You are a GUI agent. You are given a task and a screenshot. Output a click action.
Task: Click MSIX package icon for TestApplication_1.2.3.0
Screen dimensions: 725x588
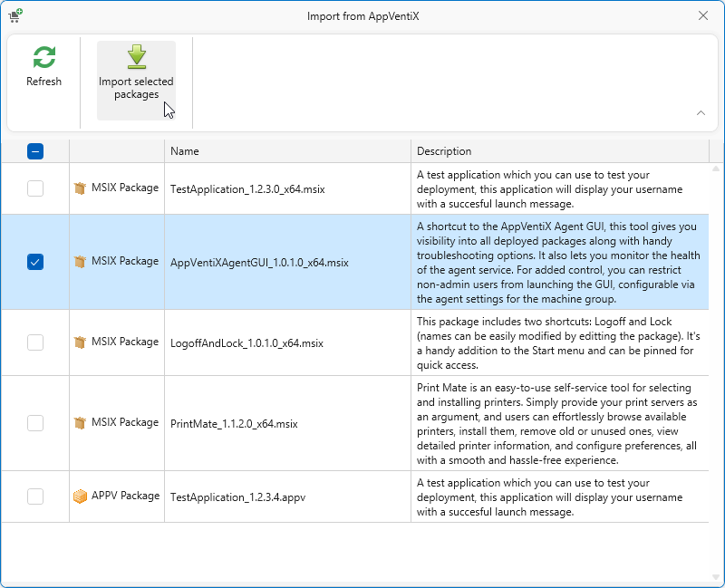click(x=80, y=188)
